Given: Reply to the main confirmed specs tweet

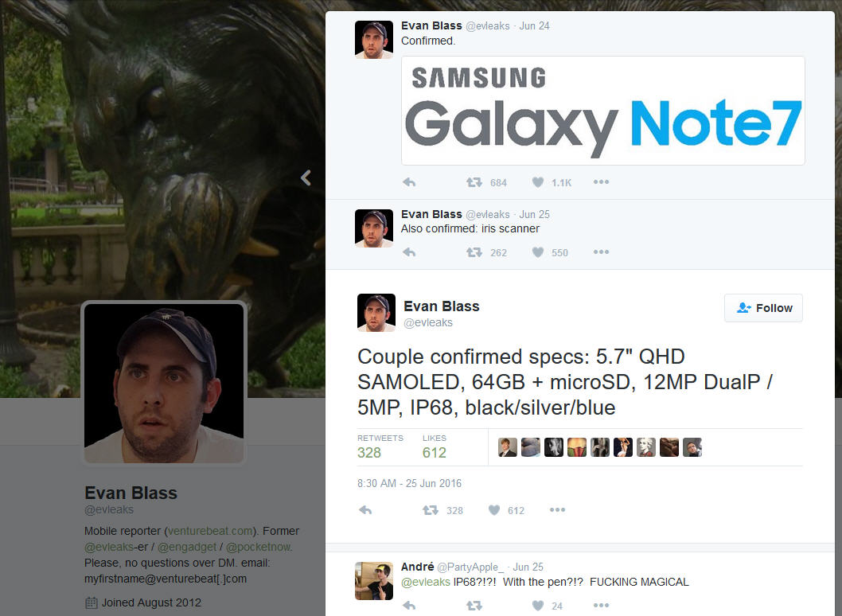Looking at the screenshot, I should point(365,510).
